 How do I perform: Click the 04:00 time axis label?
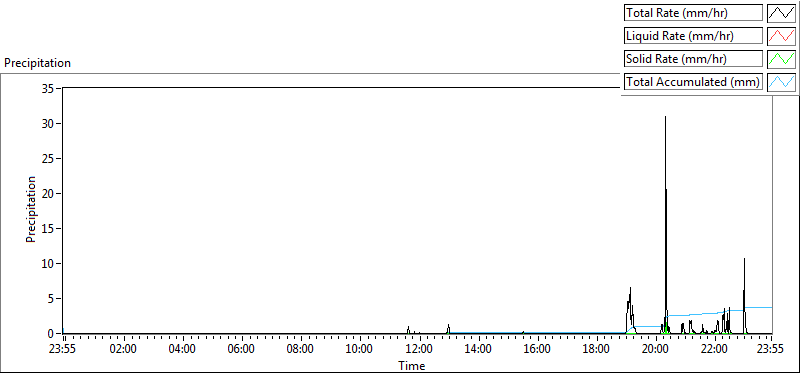182,350
